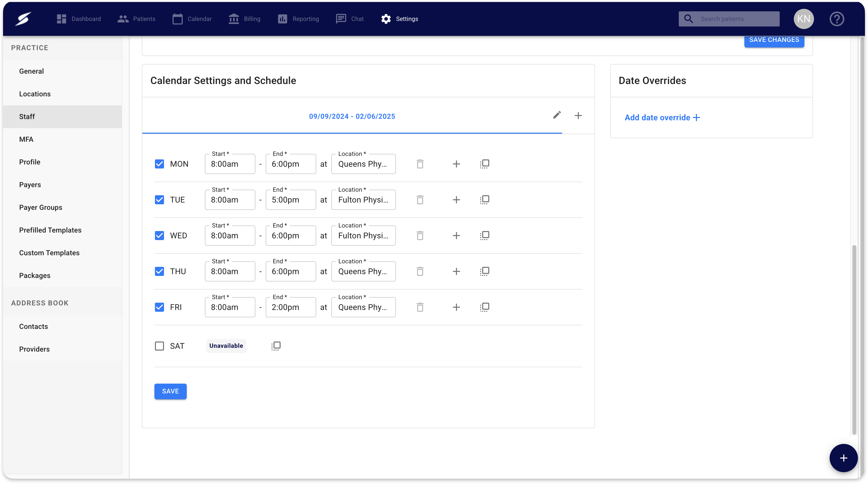
Task: Uncheck the FRI availability checkbox
Action: point(159,307)
